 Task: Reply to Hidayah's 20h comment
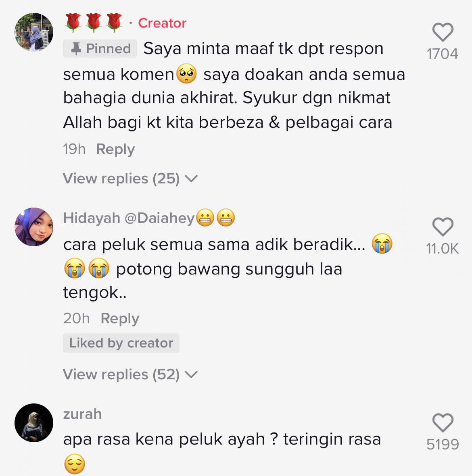click(x=120, y=318)
